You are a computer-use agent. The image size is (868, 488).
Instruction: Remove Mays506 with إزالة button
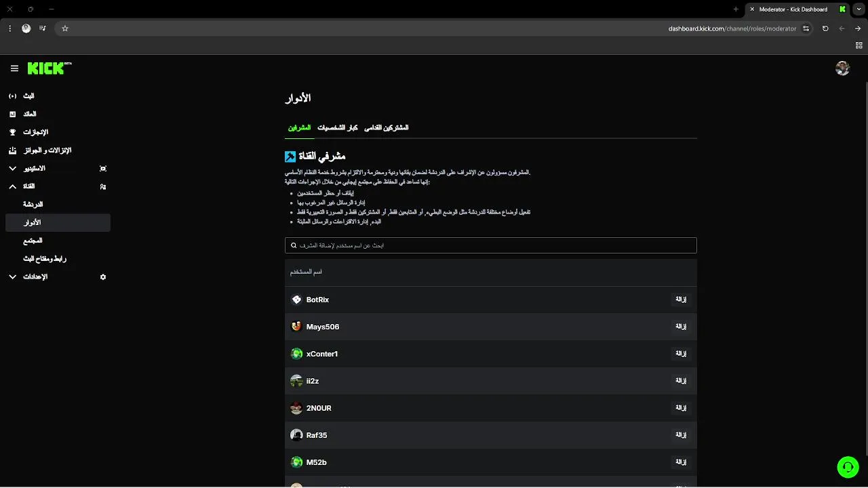[681, 327]
